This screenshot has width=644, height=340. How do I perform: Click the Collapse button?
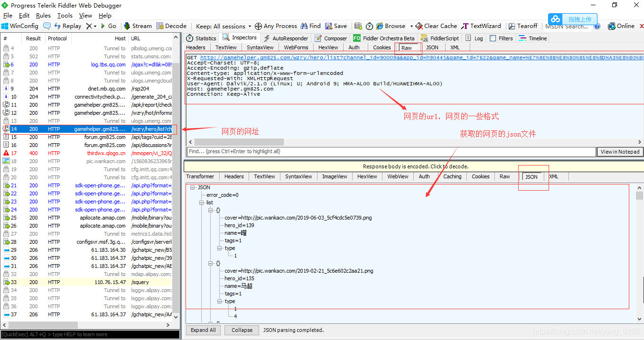[x=242, y=330]
